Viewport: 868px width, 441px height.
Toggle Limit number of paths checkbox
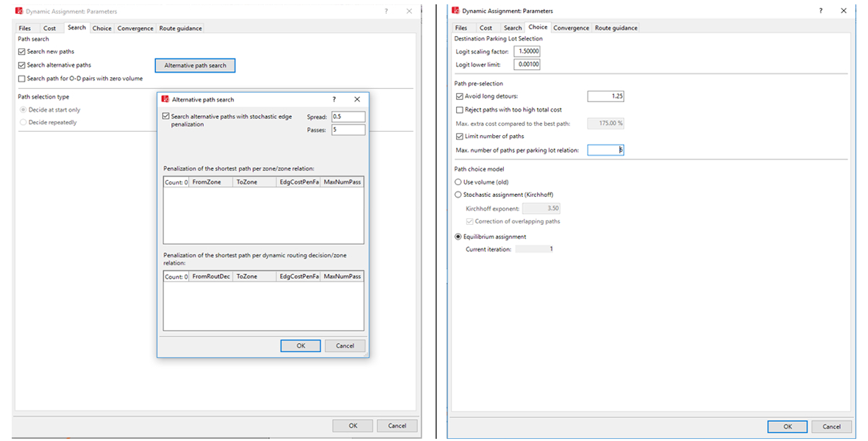click(x=460, y=136)
